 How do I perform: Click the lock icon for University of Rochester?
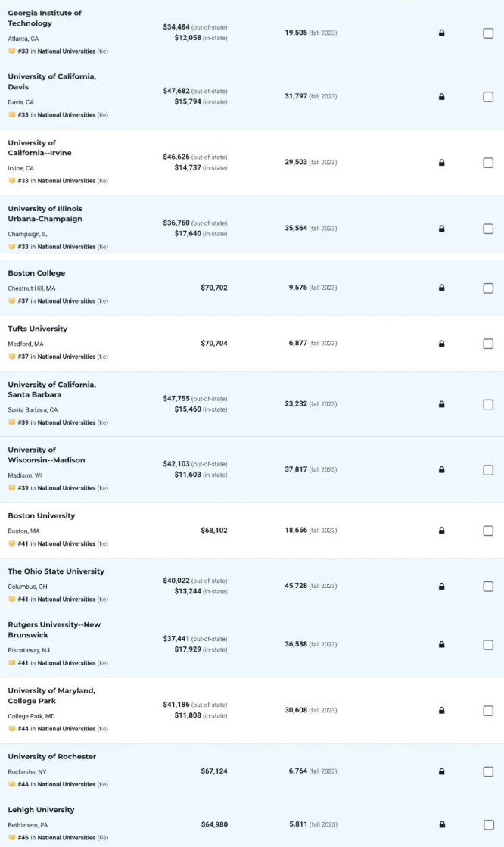click(x=441, y=771)
